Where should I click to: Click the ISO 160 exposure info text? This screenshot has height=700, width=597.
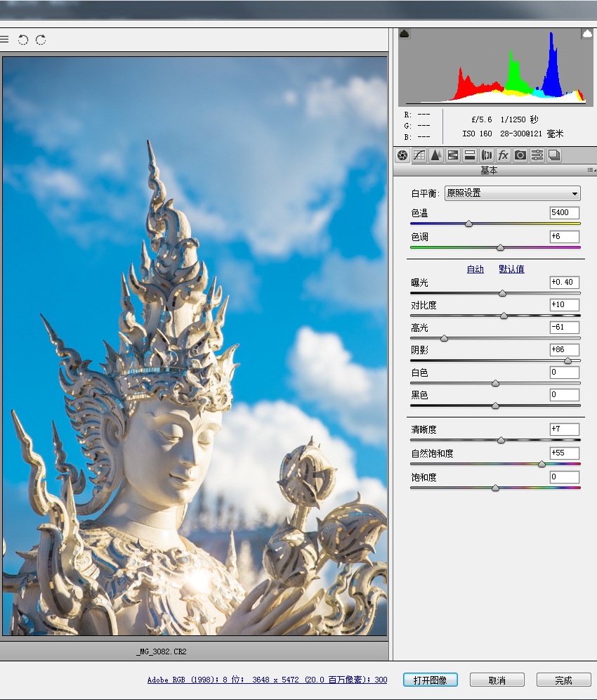(477, 134)
